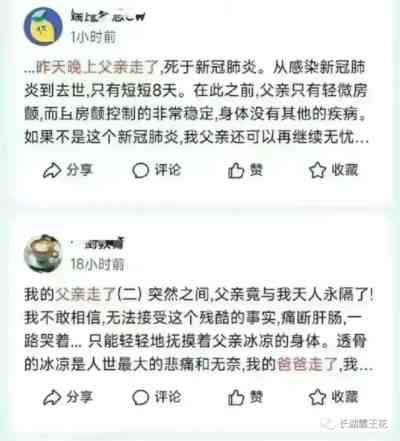Screen dimensions: 400x441
Task: Open the coffee cup avatar of second poster
Action: (43, 253)
